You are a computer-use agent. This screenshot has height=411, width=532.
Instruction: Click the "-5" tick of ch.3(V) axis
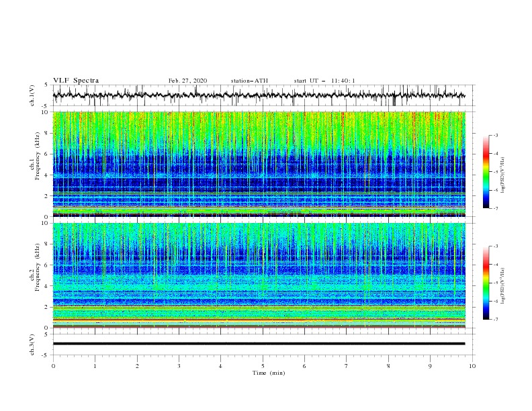tap(46, 355)
